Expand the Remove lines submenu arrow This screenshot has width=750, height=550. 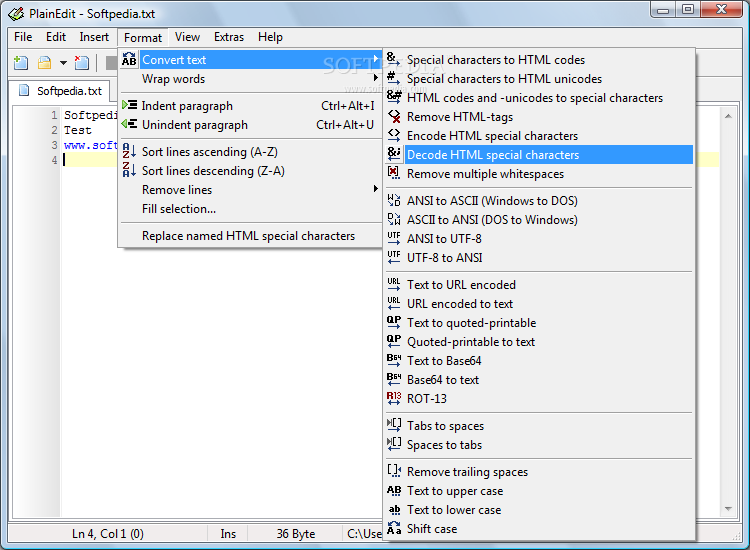(376, 189)
